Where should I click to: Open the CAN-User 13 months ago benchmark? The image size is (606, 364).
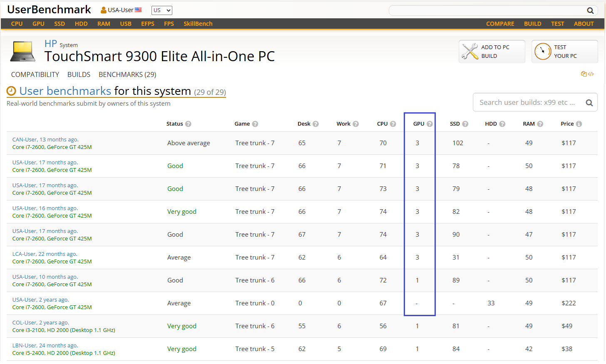coord(45,140)
